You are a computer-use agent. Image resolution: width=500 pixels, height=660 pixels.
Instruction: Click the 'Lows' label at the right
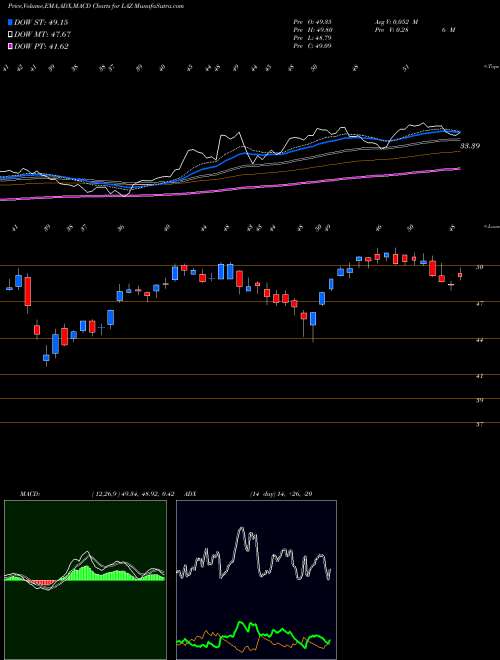coord(491,226)
